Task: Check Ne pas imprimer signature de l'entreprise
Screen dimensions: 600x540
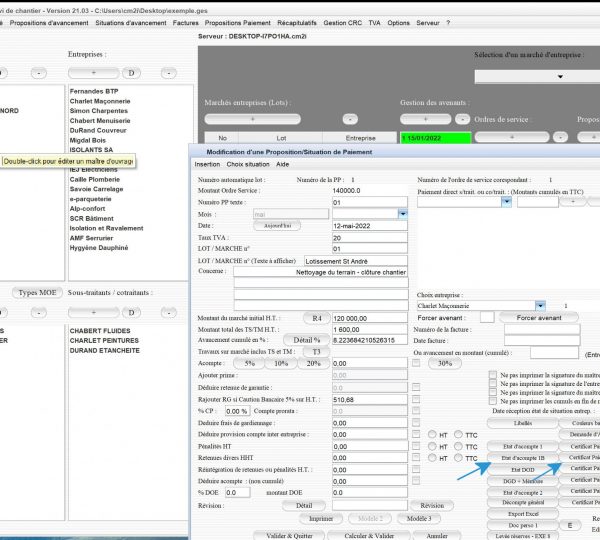Action: tap(493, 383)
